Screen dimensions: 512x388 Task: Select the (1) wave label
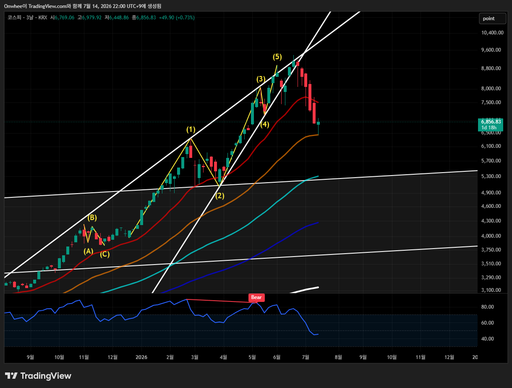[191, 129]
